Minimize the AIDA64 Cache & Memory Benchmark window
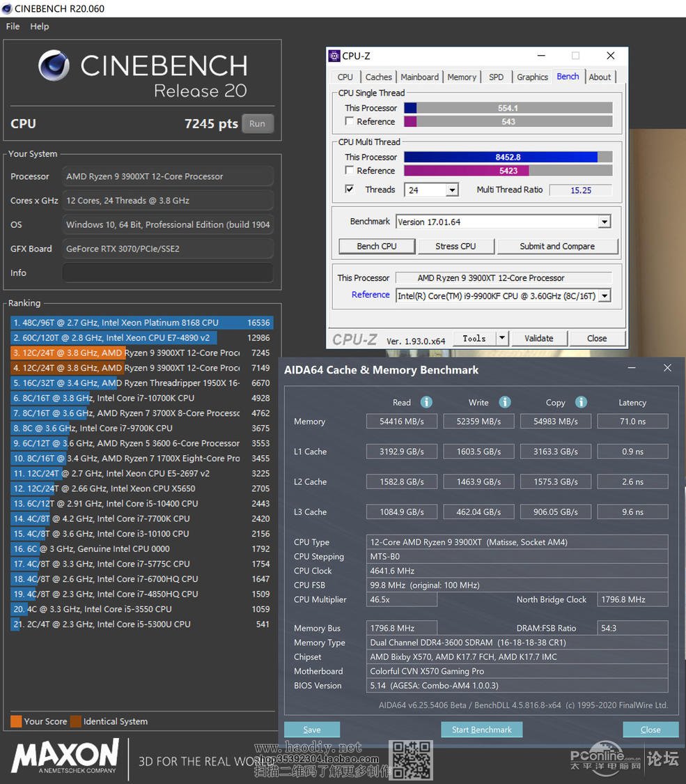Screen dimensions: 686x784 coord(632,368)
